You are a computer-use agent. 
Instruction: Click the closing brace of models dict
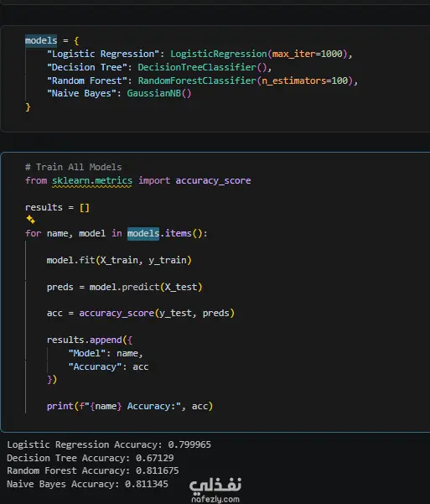point(28,107)
